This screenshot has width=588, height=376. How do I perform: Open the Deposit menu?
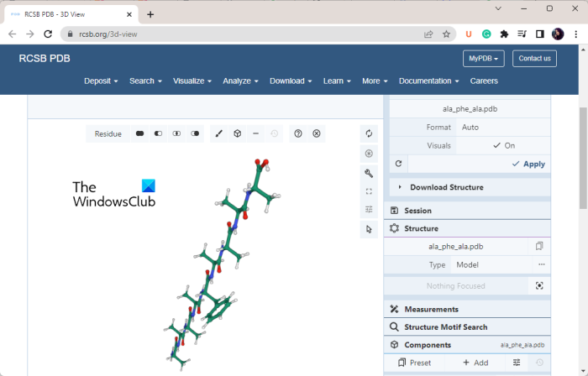[x=101, y=81]
